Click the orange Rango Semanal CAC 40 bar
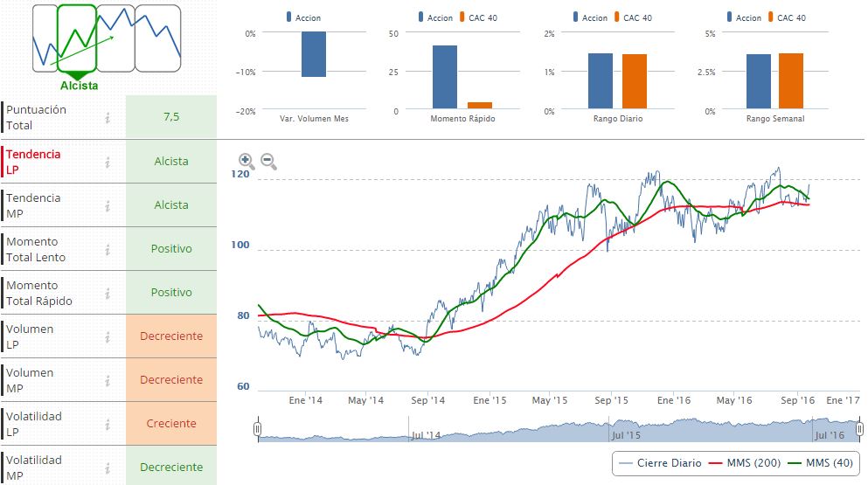This screenshot has width=868, height=485. point(790,80)
